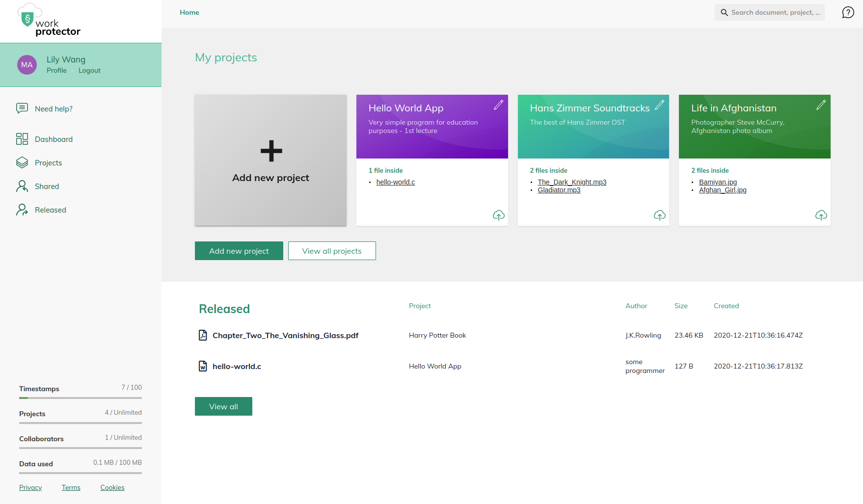Upload a file to Hello World App
The image size is (863, 504).
tap(498, 215)
